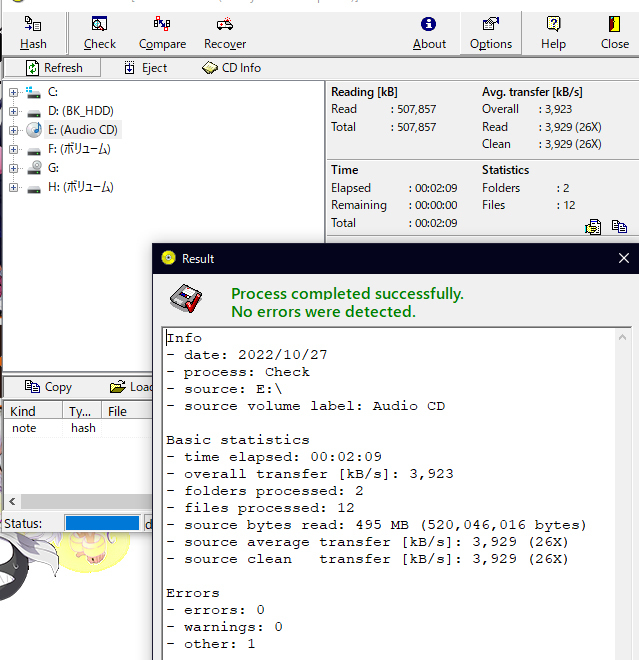This screenshot has width=639, height=660.
Task: Expand the C: drive tree node
Action: (x=14, y=93)
